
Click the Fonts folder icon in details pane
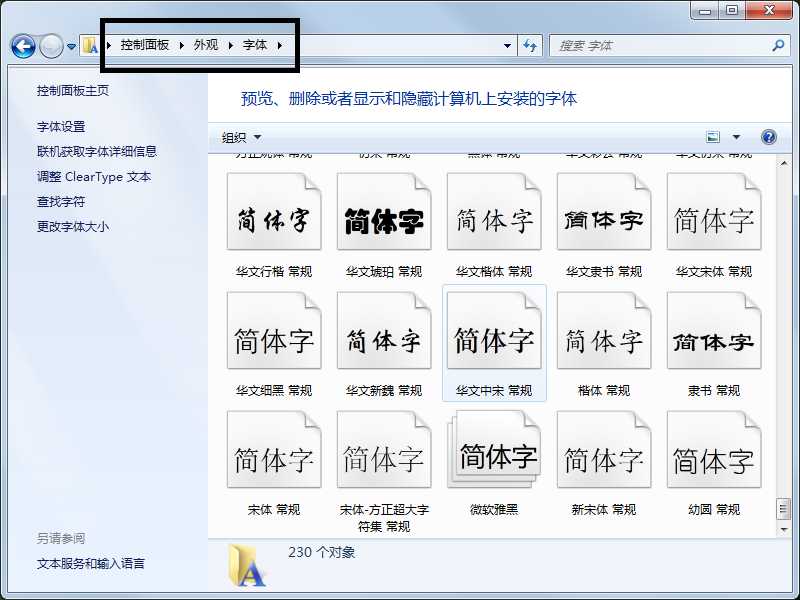(246, 566)
